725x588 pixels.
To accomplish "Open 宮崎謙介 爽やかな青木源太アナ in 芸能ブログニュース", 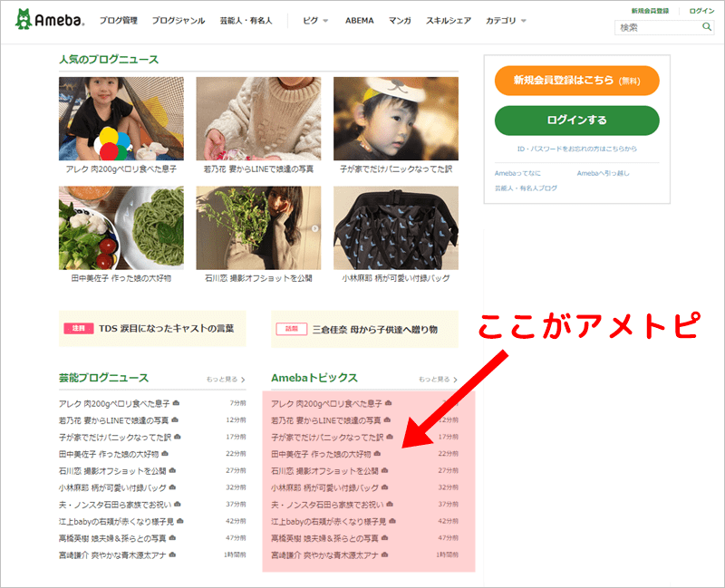I will (x=112, y=555).
